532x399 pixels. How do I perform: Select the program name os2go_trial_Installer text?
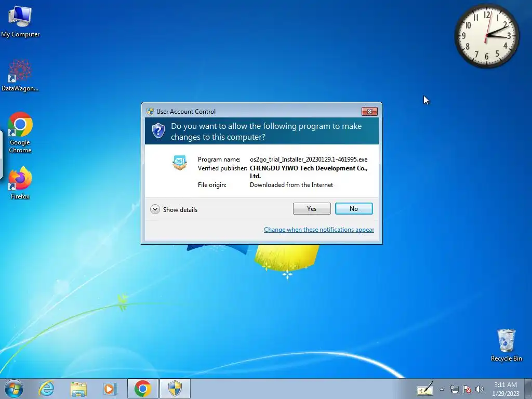[309, 159]
